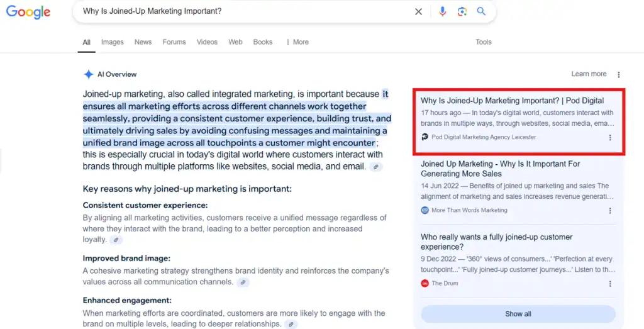Viewport: 644px width, 329px height.
Task: Open options menu for The Drum result
Action: pos(609,284)
